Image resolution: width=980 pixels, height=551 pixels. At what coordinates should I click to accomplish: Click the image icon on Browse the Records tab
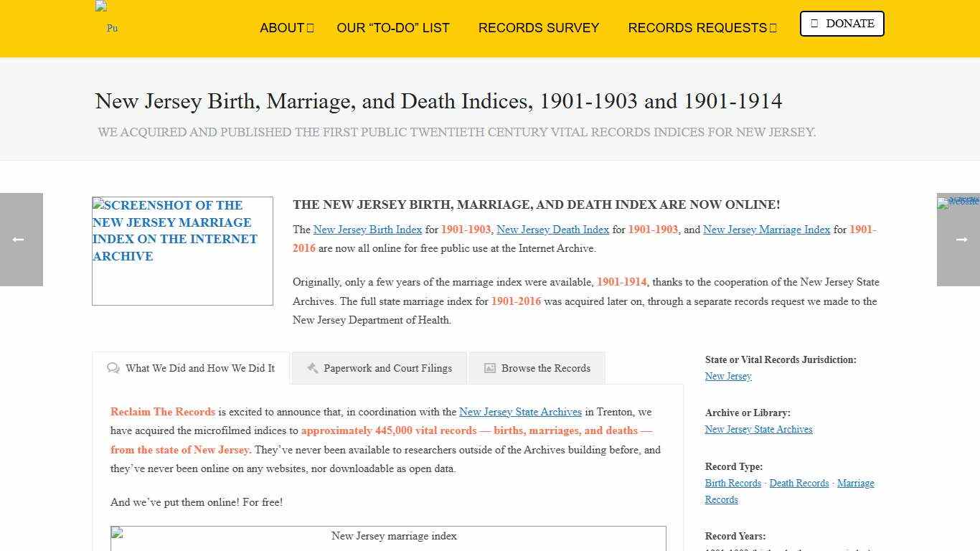pyautogui.click(x=489, y=367)
